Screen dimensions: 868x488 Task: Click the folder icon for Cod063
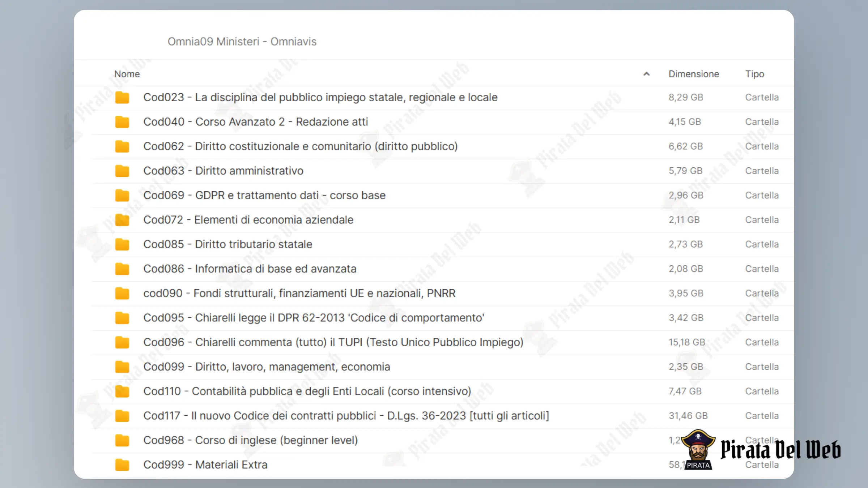pos(122,171)
